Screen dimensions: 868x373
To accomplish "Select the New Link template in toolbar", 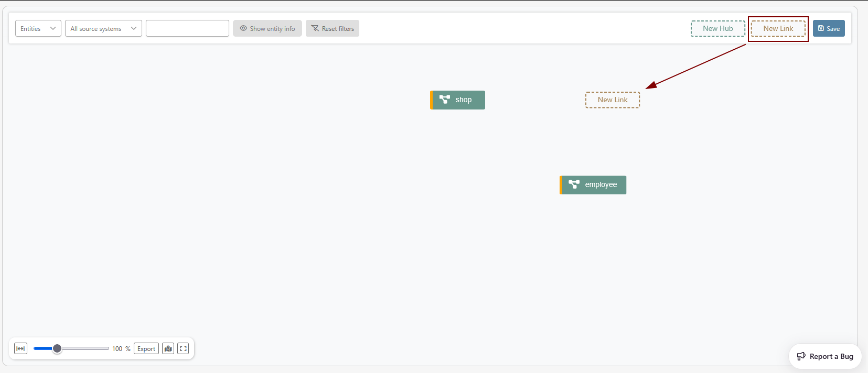I will [778, 28].
